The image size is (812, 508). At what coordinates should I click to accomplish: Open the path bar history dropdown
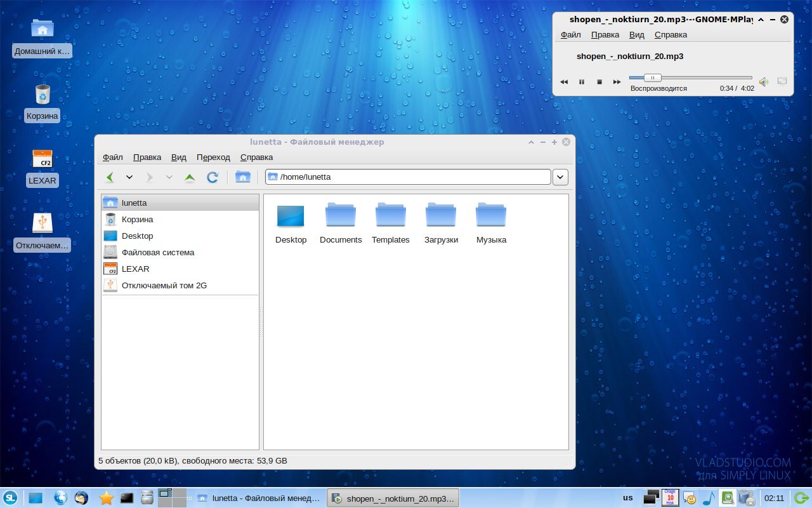(x=560, y=177)
